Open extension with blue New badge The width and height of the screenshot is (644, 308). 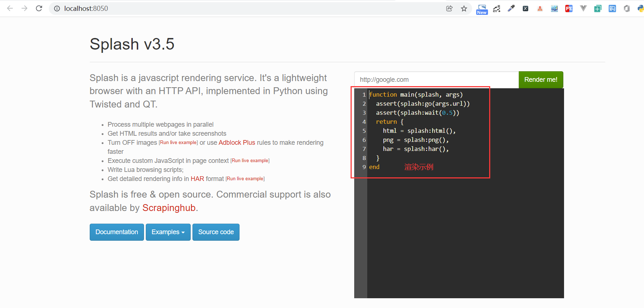[x=482, y=9]
